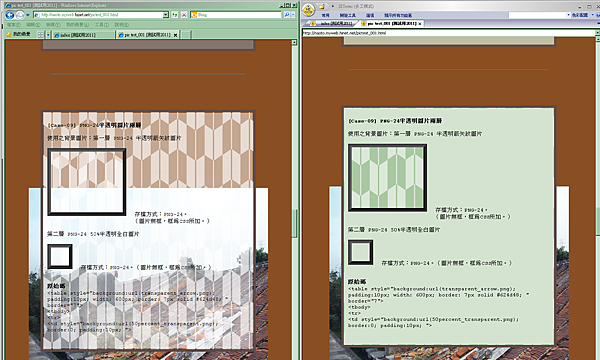Go back in Internet Explorer window
600x360 pixels.
pos(10,15)
